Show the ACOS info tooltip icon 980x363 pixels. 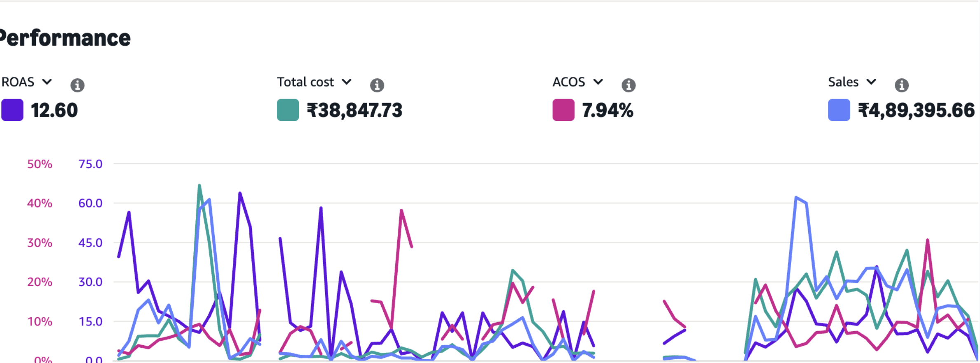click(x=628, y=85)
